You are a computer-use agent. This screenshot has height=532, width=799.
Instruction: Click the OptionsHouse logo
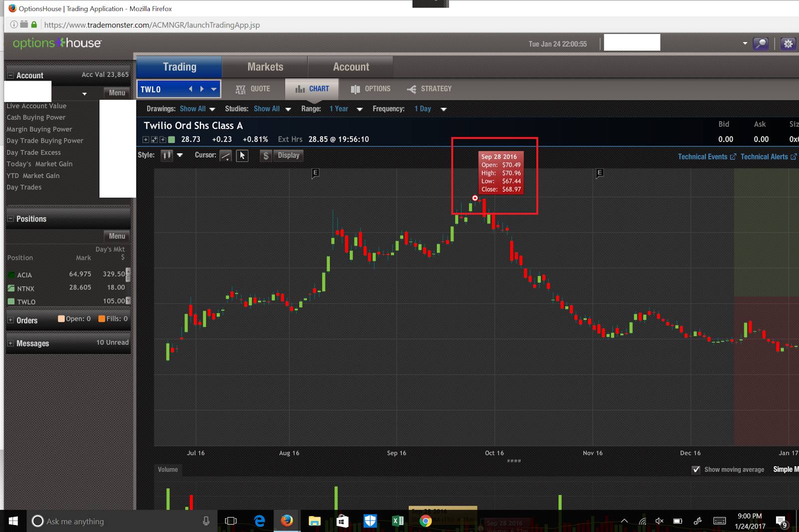coord(57,43)
